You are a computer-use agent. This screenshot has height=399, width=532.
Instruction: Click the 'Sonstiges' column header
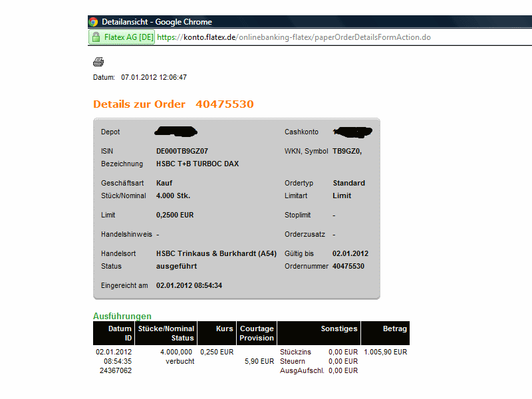[319, 333]
